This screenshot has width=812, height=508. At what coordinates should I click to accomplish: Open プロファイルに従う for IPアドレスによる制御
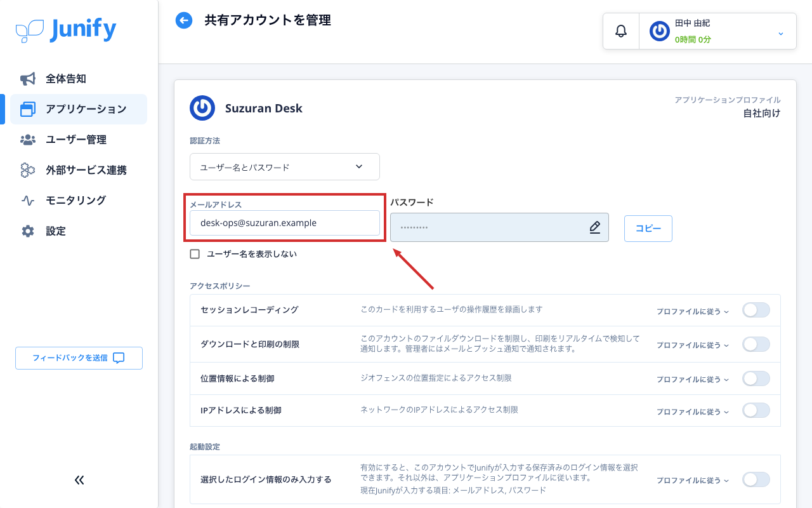tap(693, 411)
